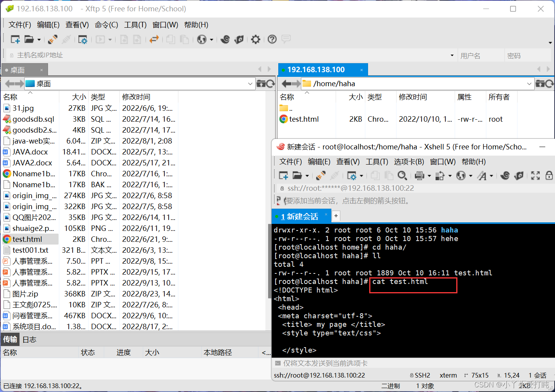Open 命令(C) menu in Xftp
Screen dimensions: 555x392
coord(107,25)
